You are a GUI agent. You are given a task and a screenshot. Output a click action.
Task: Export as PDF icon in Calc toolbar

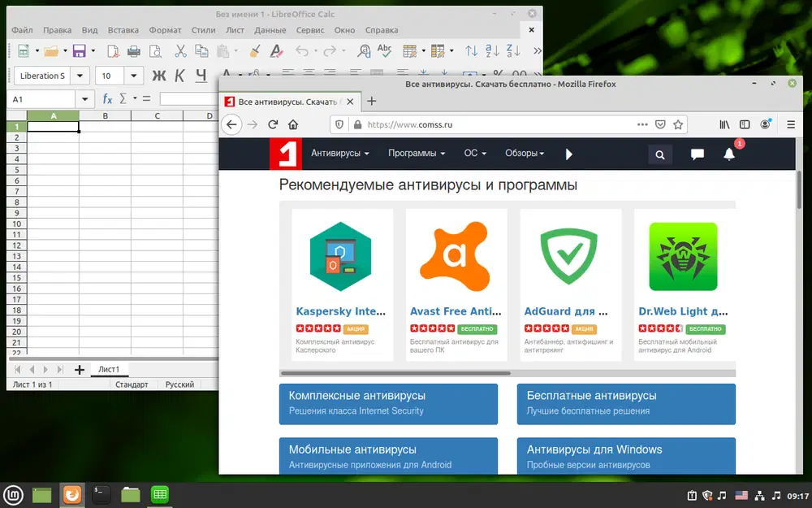click(x=113, y=50)
